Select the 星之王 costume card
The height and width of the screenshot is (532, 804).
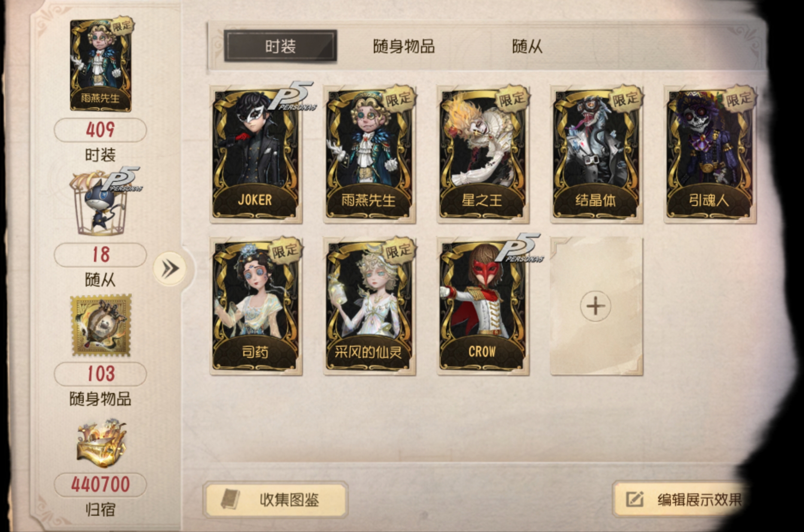pos(483,154)
